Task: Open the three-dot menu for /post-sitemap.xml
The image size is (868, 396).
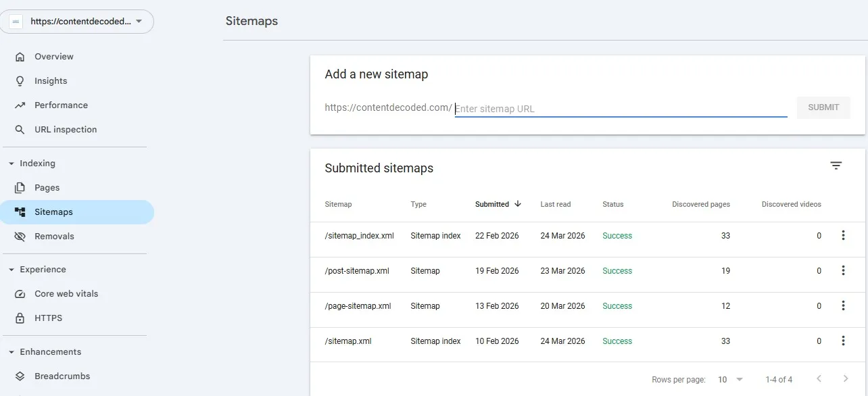Action: pos(843,270)
